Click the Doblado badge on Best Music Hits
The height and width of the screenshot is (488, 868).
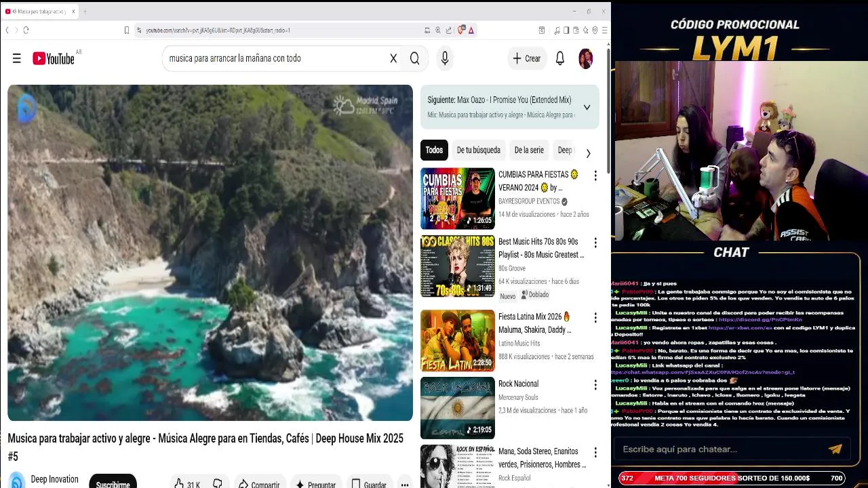(534, 295)
